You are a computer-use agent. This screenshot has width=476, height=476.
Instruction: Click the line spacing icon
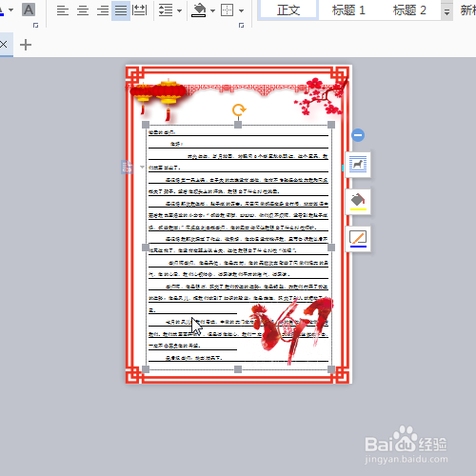click(x=166, y=10)
